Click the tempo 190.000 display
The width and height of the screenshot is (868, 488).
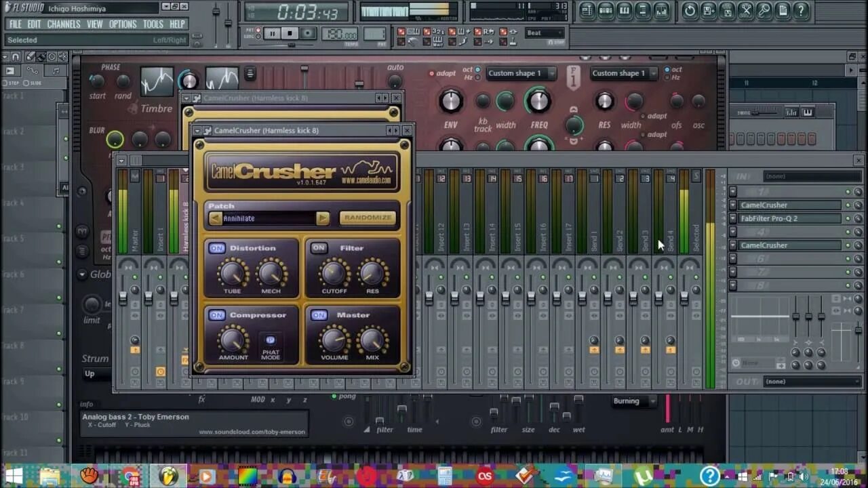(x=340, y=35)
